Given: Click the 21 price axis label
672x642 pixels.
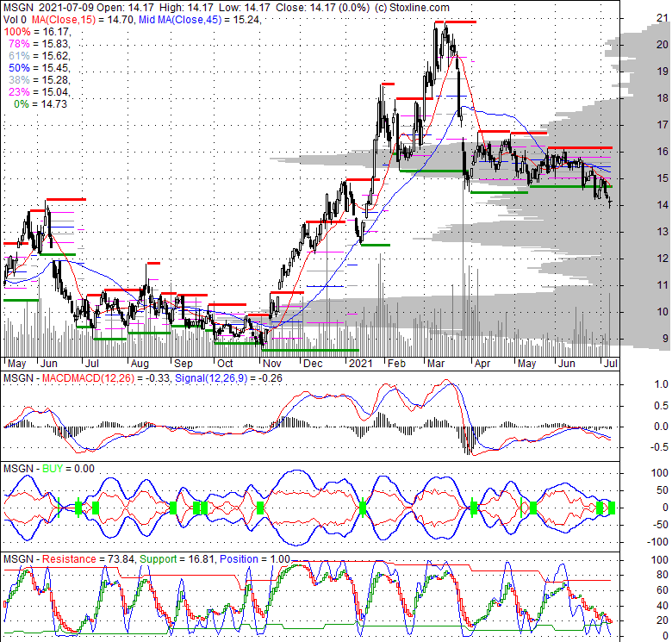Looking at the screenshot, I should 663,17.
